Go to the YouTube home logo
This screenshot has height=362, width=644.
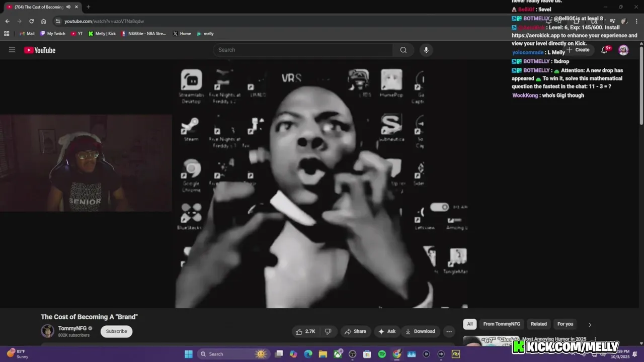[x=40, y=50]
